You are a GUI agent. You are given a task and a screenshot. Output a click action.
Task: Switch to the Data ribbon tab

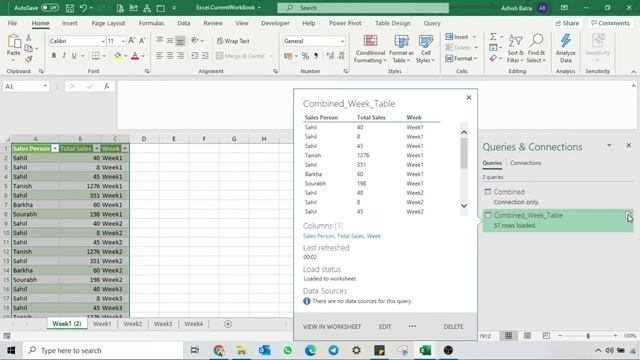(184, 23)
